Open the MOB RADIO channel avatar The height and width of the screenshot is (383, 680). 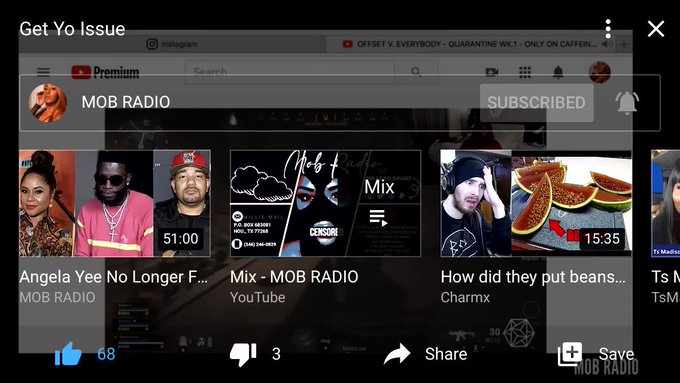pos(48,103)
